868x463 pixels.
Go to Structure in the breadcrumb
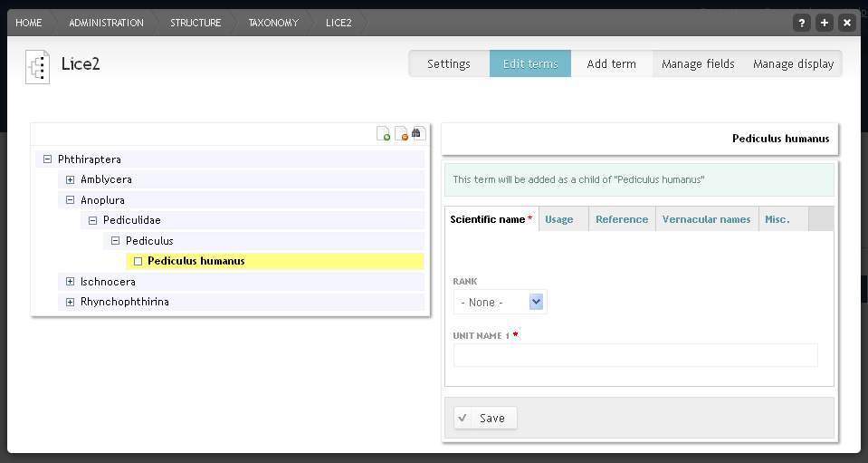[196, 23]
